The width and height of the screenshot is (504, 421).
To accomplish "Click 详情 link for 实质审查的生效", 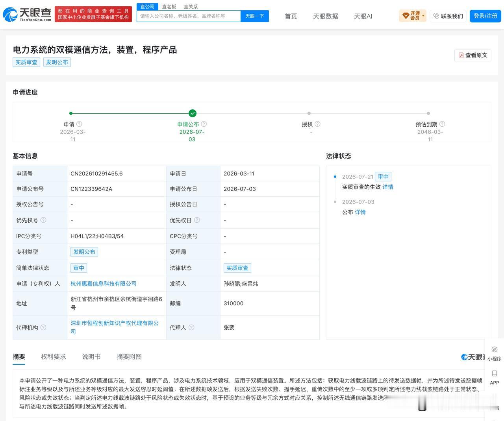I will pos(388,187).
